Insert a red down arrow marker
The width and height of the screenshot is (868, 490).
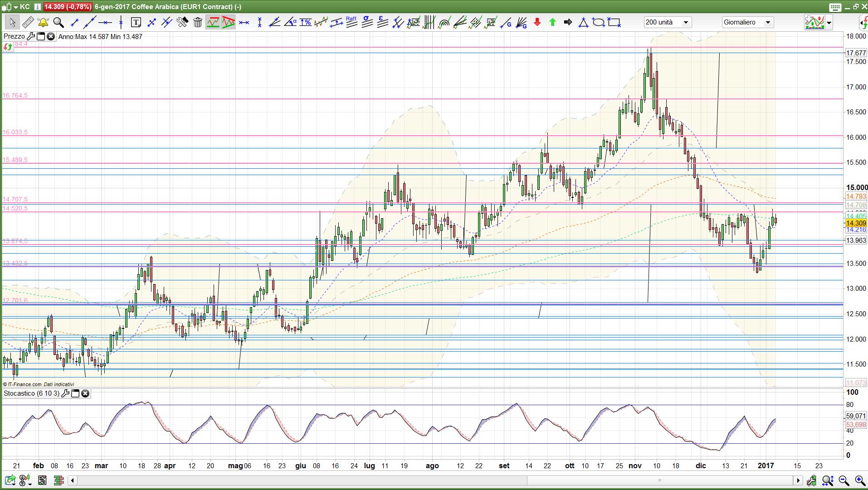tap(537, 22)
